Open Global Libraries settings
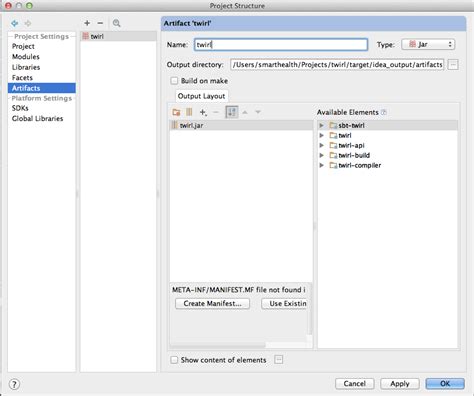 point(37,118)
